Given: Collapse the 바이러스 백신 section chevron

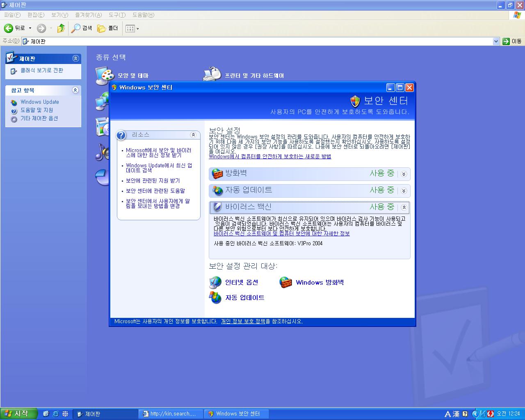Looking at the screenshot, I should 404,208.
